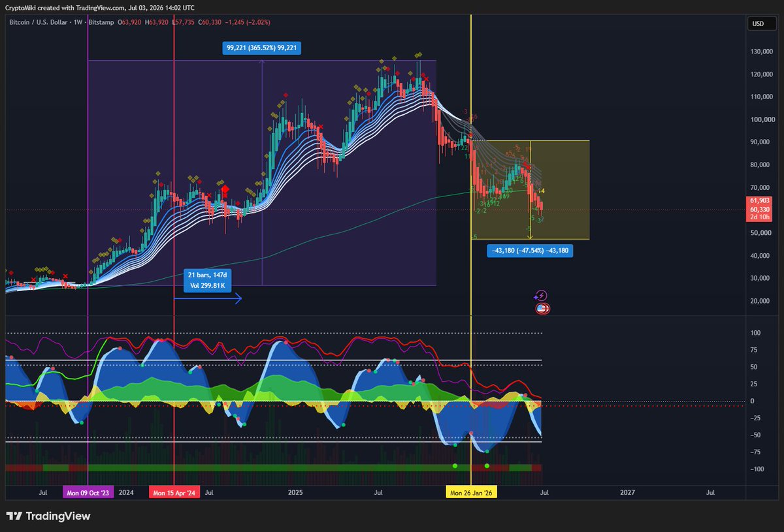The width and height of the screenshot is (784, 532).
Task: Select the 99,221 (365.52%) measurement label
Action: [x=261, y=48]
